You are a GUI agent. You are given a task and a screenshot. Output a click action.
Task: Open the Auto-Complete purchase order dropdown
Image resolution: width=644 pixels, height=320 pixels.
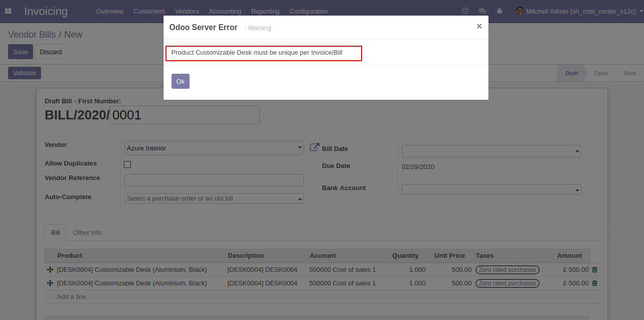(x=214, y=199)
